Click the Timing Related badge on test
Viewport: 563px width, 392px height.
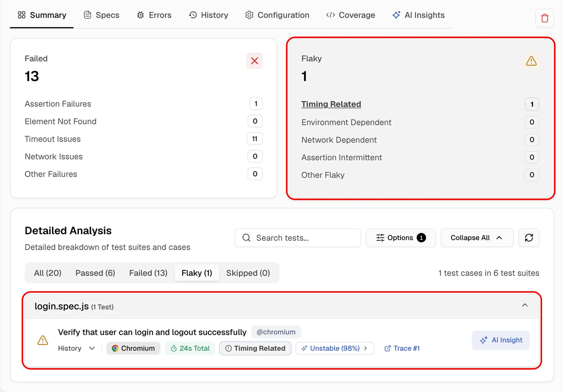pyautogui.click(x=255, y=348)
